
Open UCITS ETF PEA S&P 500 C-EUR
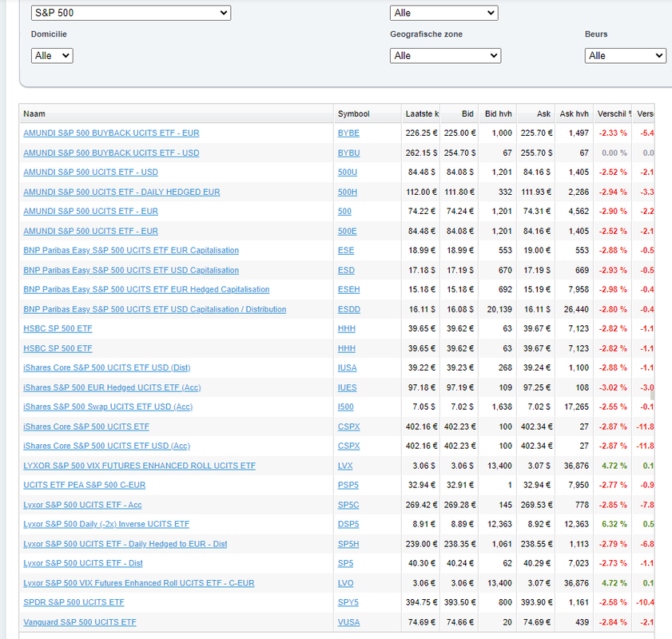pyautogui.click(x=85, y=485)
